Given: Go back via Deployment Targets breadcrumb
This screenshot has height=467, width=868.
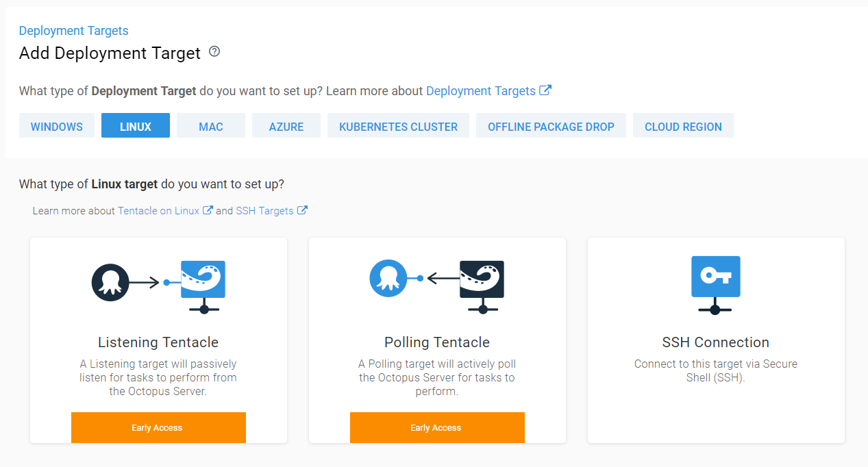Looking at the screenshot, I should point(74,31).
